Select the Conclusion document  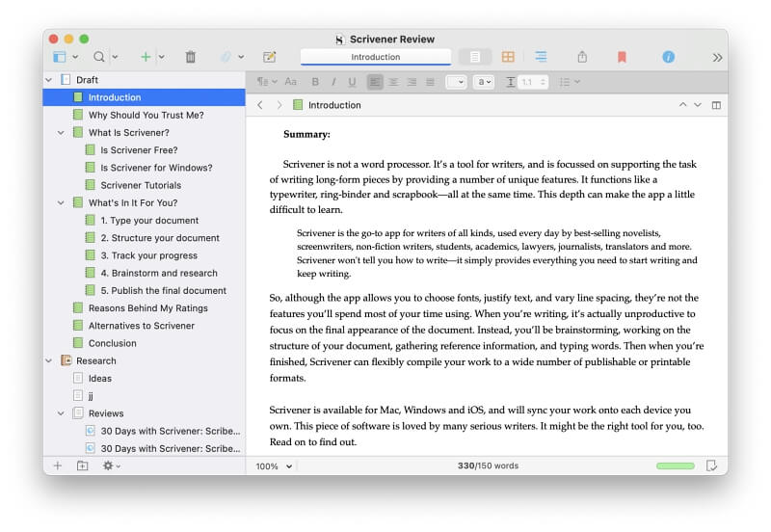click(x=144, y=343)
